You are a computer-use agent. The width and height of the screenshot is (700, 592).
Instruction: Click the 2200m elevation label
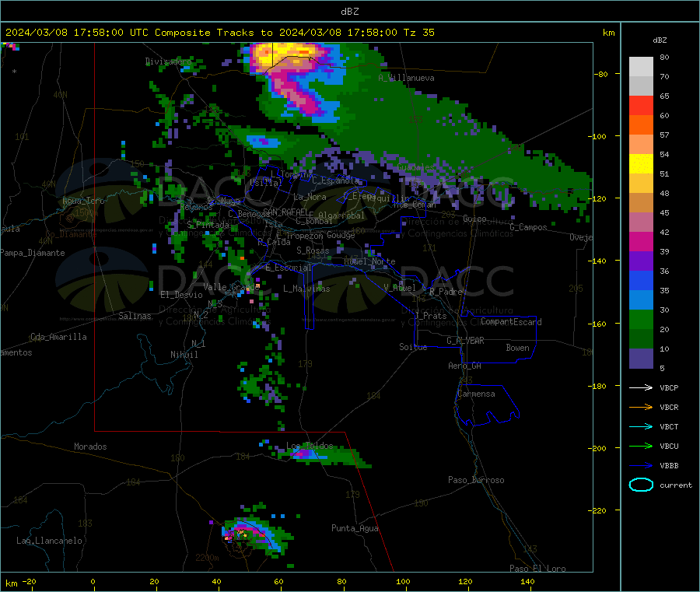tap(207, 558)
